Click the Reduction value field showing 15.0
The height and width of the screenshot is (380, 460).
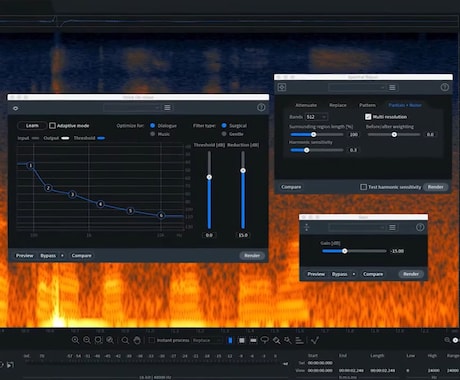[x=243, y=235]
